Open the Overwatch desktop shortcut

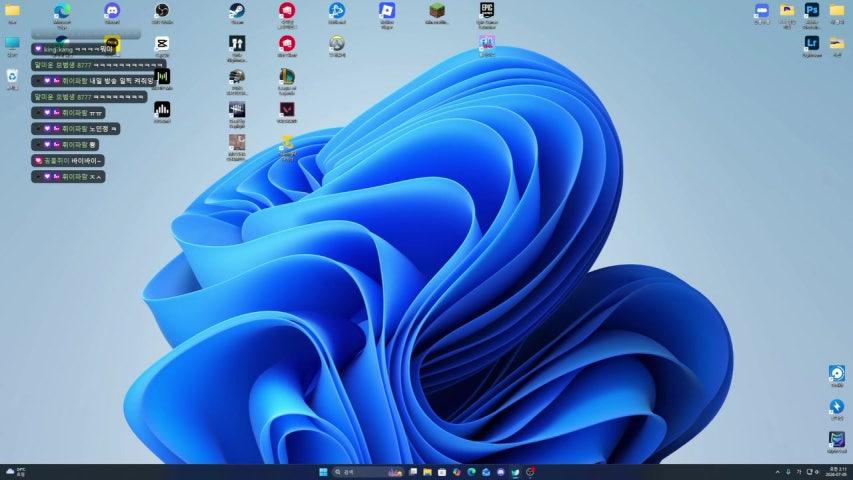tap(337, 46)
